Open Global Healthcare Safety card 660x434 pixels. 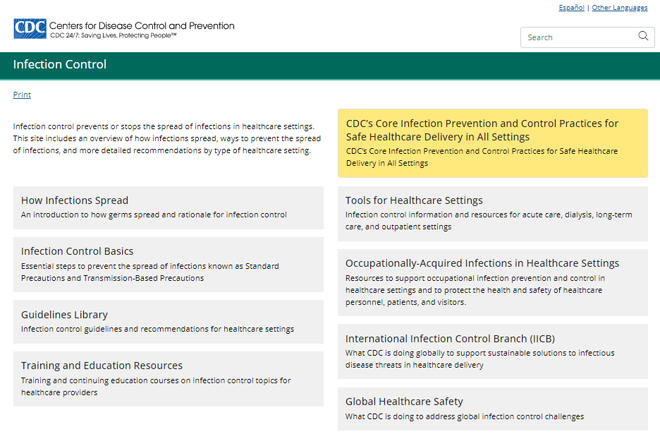(492, 409)
